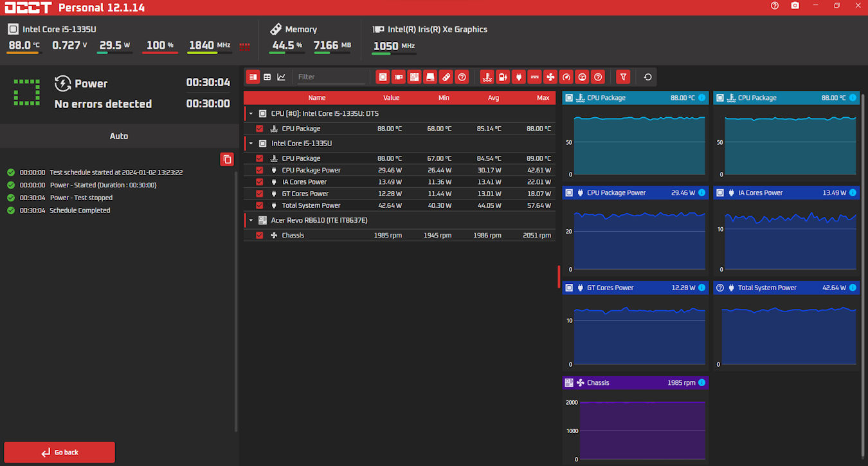Toggle the fan sensor filter icon
The width and height of the screenshot is (868, 466).
point(550,77)
